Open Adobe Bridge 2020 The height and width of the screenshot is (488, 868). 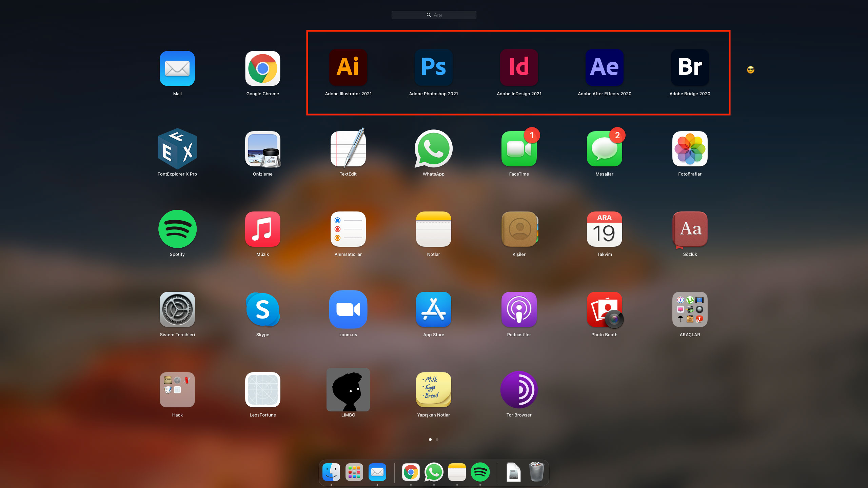[x=690, y=67]
